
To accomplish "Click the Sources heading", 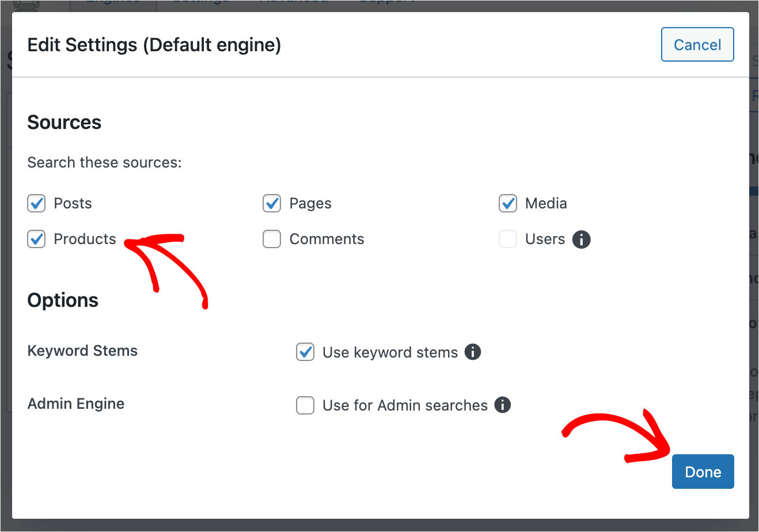I will tap(64, 122).
